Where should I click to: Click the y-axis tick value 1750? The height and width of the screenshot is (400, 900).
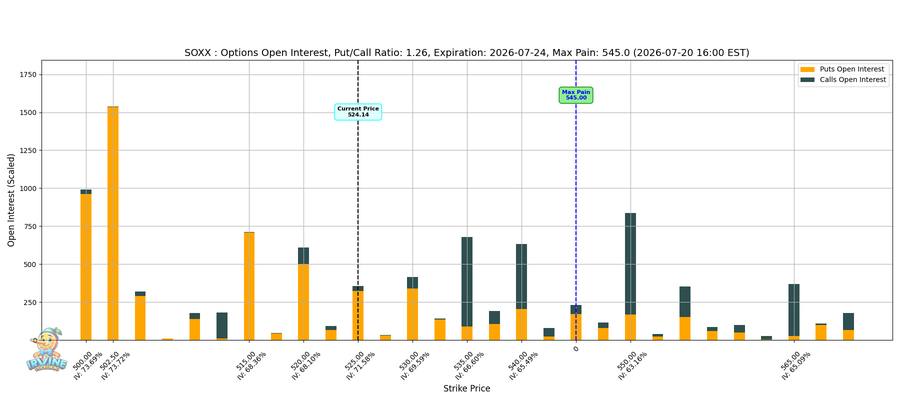27,75
